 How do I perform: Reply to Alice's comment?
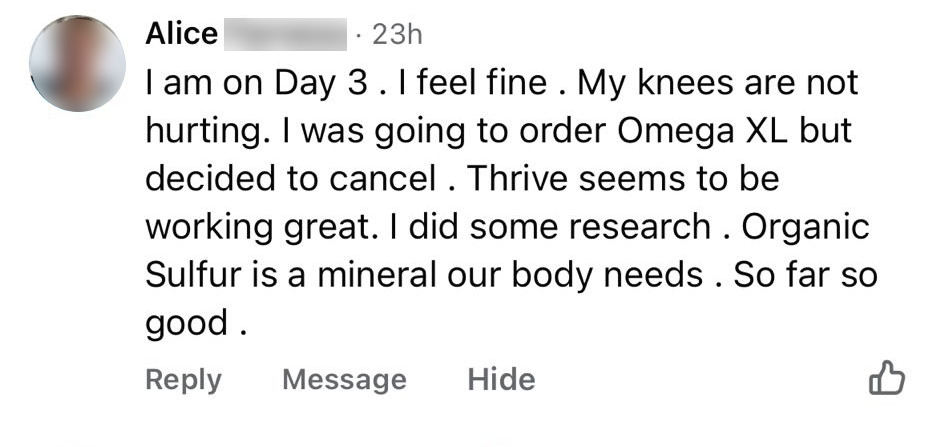click(x=183, y=380)
